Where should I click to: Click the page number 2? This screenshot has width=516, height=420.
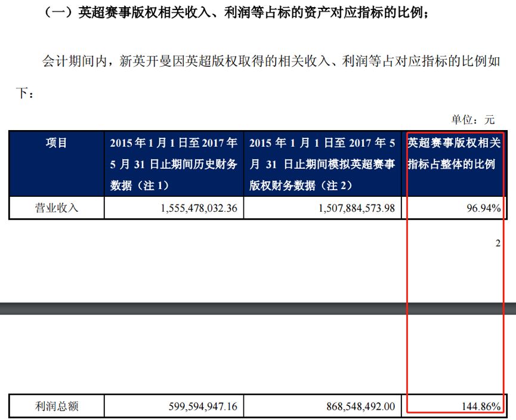tap(498, 243)
